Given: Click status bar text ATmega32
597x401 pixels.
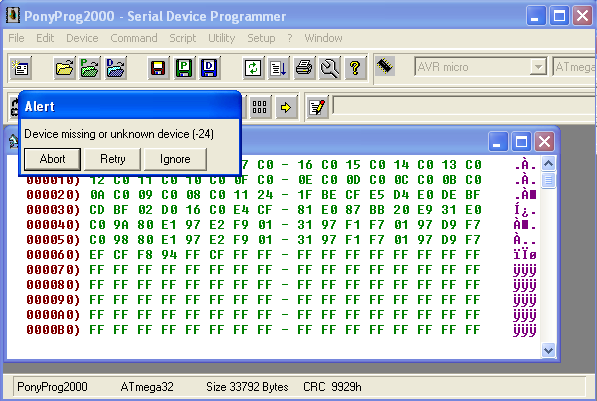Looking at the screenshot, I should click(147, 387).
